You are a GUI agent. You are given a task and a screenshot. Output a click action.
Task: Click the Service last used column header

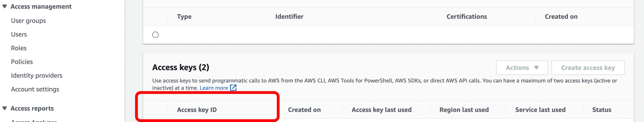(540, 110)
